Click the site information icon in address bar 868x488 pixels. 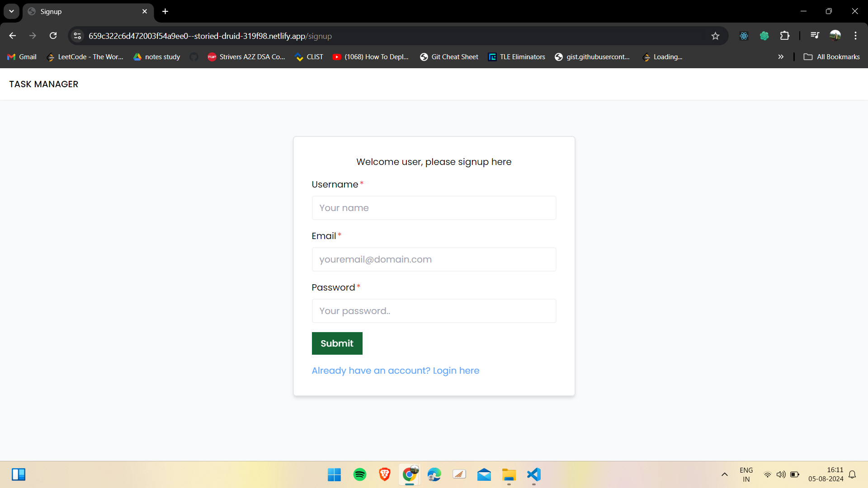(77, 36)
